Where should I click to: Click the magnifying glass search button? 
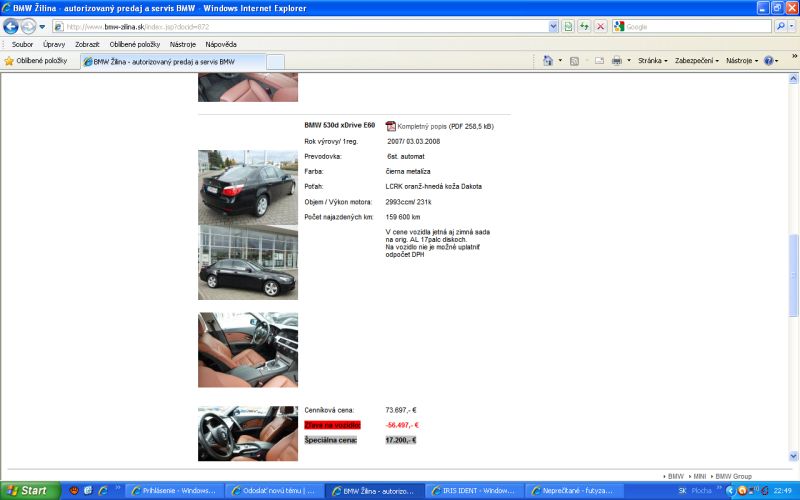[x=780, y=26]
